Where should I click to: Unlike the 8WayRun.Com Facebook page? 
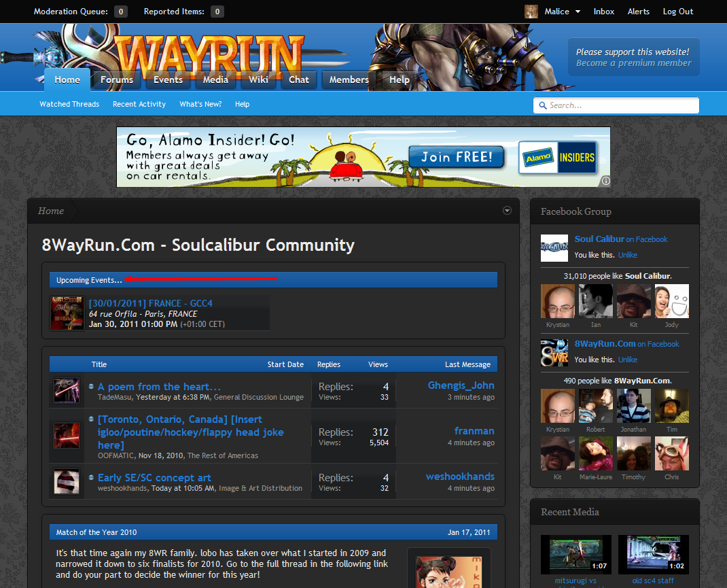click(628, 360)
